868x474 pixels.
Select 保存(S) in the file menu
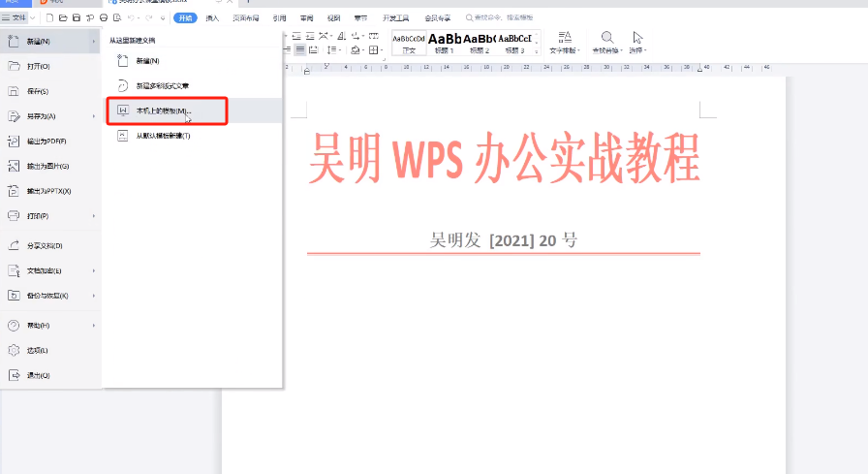coord(49,91)
